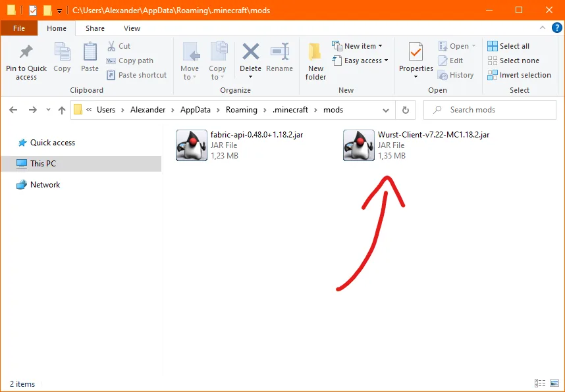Navigate to .minecraft in the breadcrumb
The width and height of the screenshot is (565, 392).
pyautogui.click(x=290, y=110)
